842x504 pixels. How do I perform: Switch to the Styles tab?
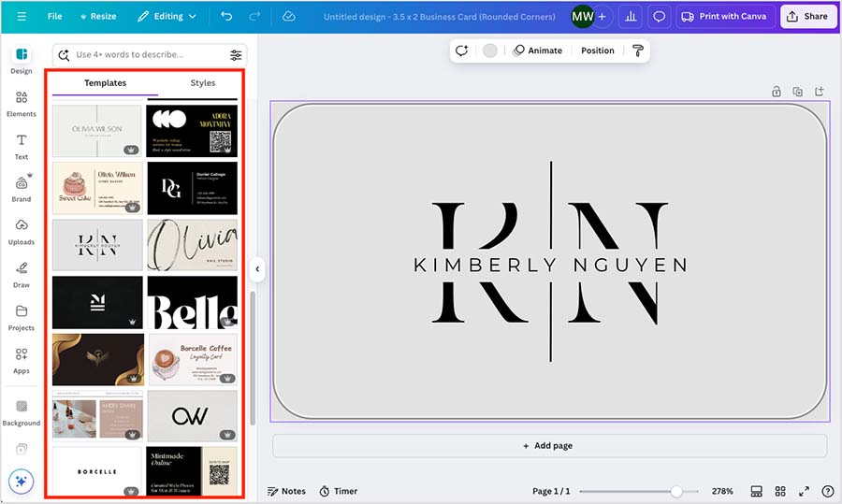202,83
